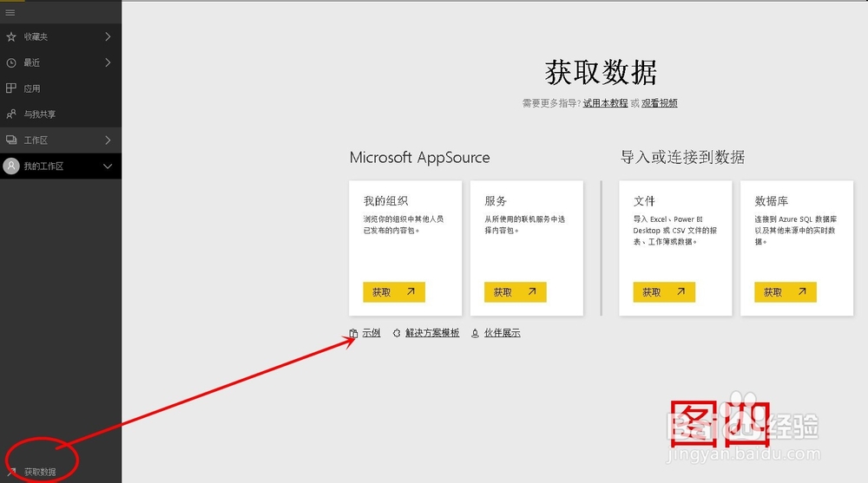Open 与我共享 in the navigation pane
Image resolution: width=868 pixels, height=483 pixels.
61,114
